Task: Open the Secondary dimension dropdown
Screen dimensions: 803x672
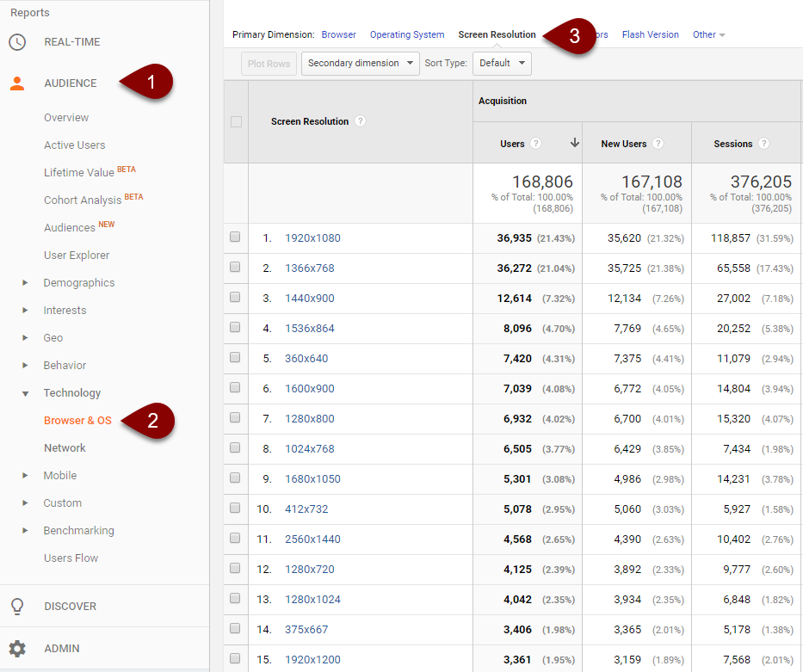Action: [x=360, y=63]
